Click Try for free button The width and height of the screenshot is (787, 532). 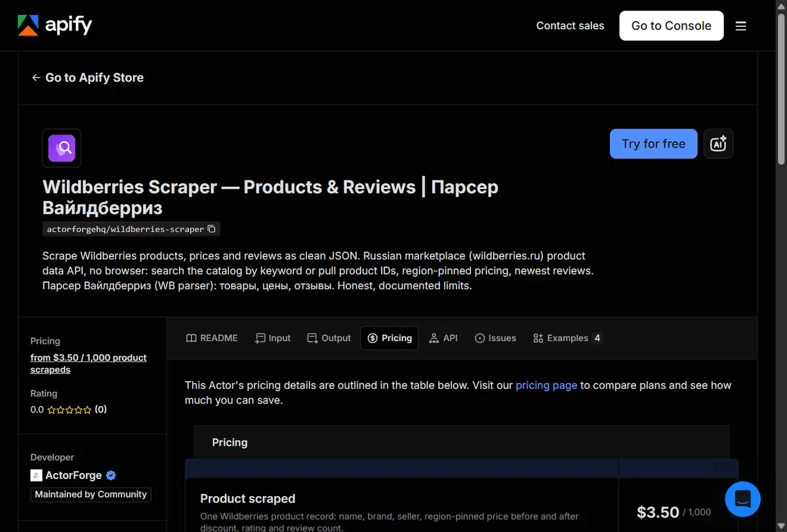653,144
